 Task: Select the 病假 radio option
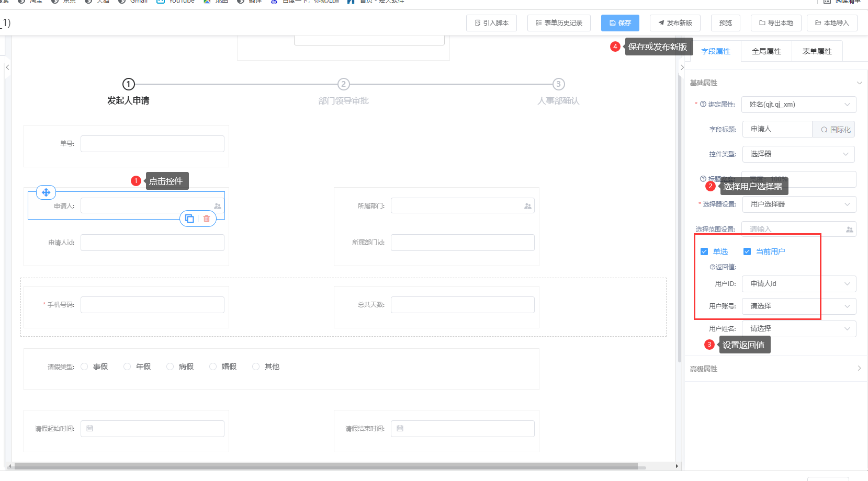[170, 367]
